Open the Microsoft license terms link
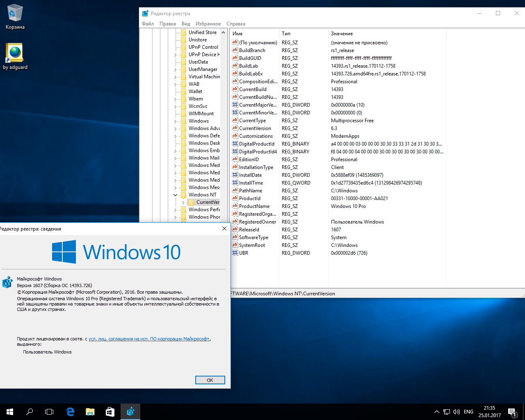Viewport: 525px width, 420px height. pos(149,339)
